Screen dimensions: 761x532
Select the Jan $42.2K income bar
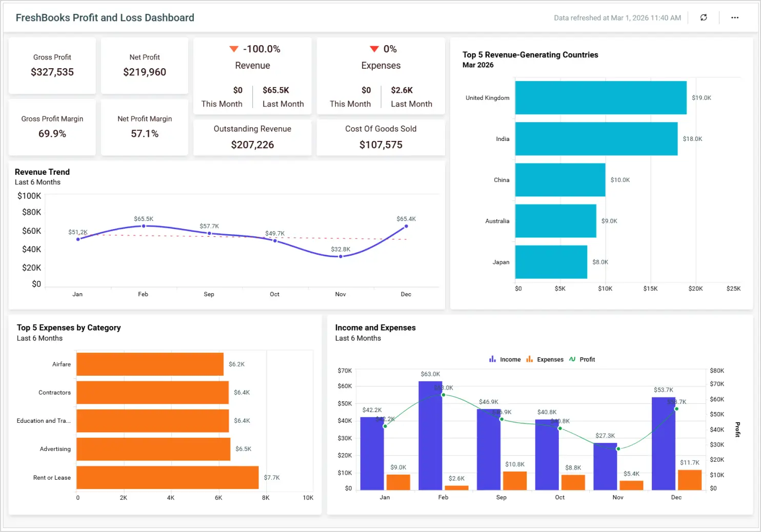click(372, 454)
